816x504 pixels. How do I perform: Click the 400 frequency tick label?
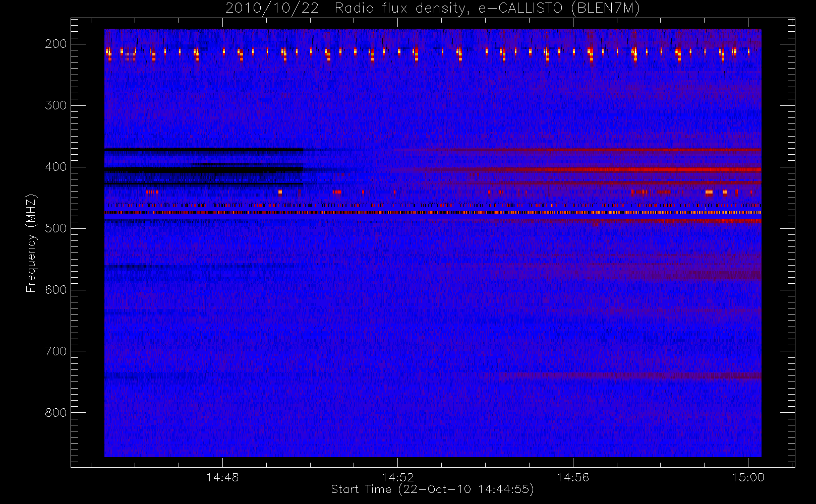pyautogui.click(x=56, y=167)
